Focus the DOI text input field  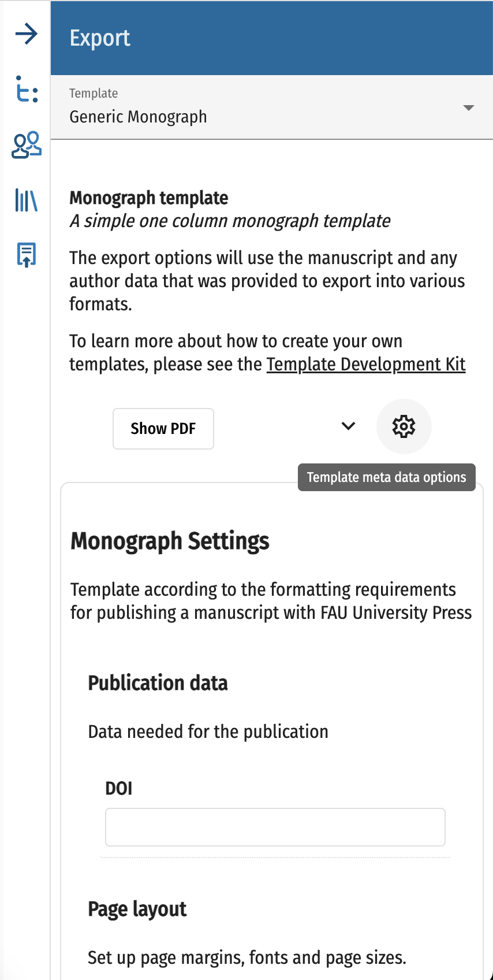coord(275,827)
